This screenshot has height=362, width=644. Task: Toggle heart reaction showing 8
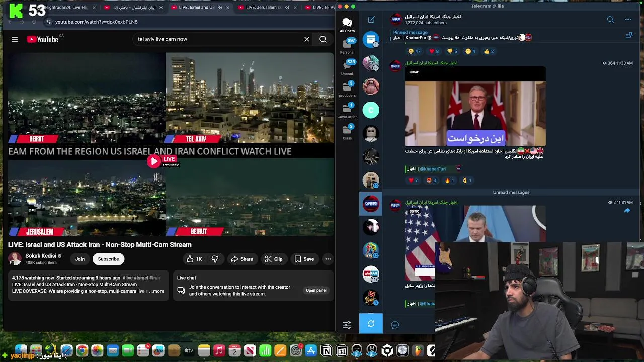(434, 51)
